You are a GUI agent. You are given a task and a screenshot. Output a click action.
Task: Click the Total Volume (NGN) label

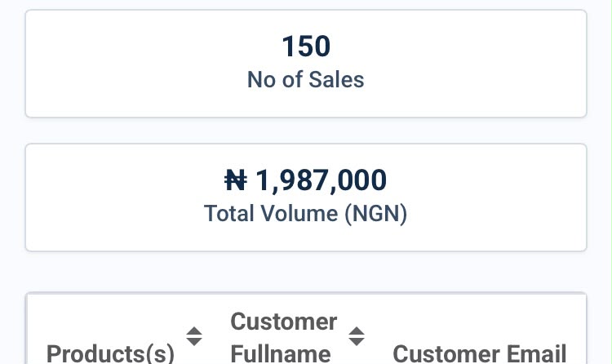[306, 214]
